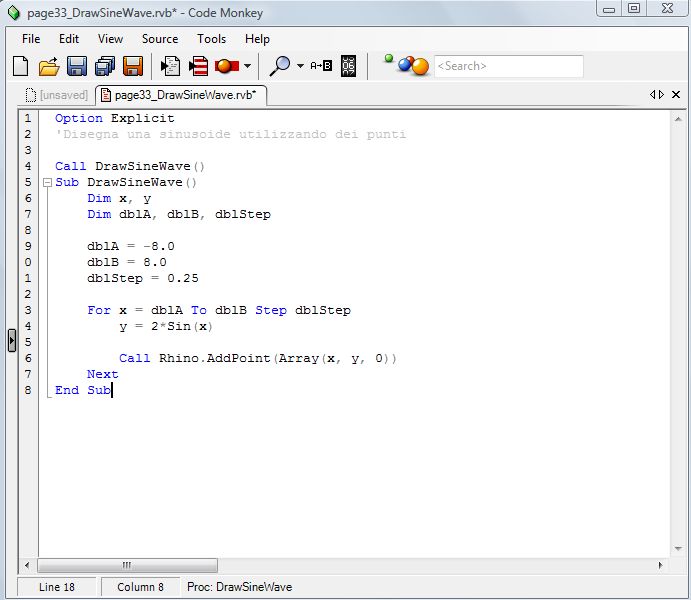The height and width of the screenshot is (600, 691).
Task: Click the red striped run-debug icon
Action: [x=198, y=66]
